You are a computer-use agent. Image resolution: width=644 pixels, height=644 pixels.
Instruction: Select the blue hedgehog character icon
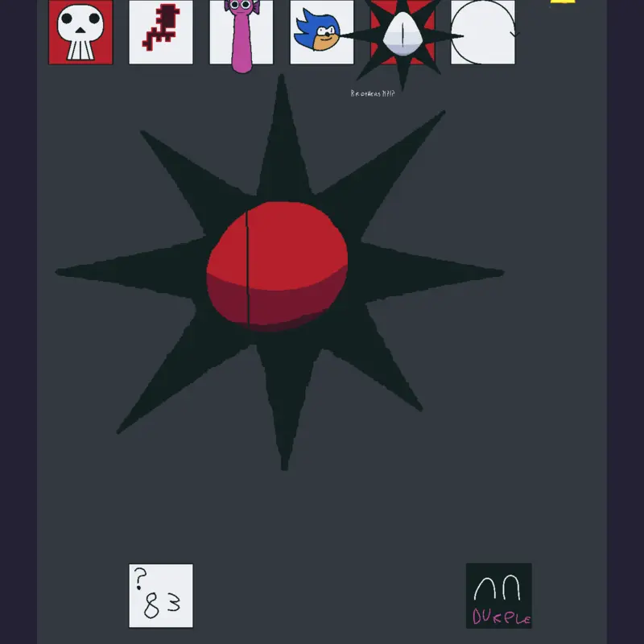tap(322, 32)
